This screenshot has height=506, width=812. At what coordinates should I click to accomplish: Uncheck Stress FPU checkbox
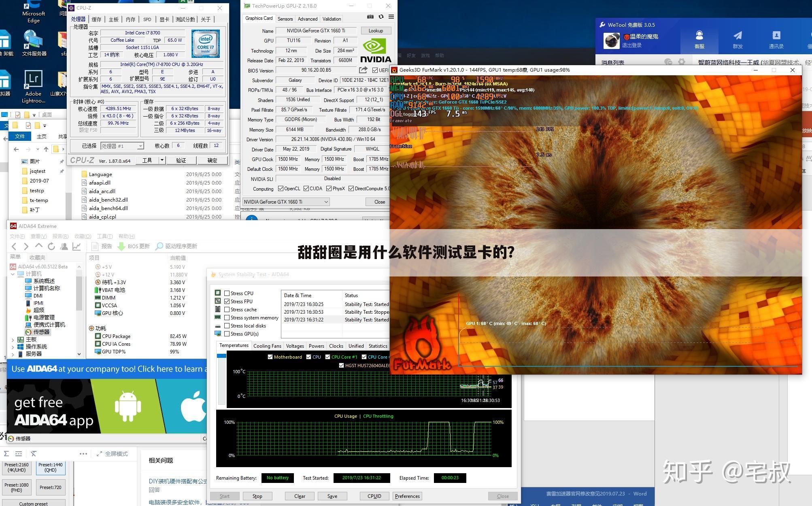[227, 301]
